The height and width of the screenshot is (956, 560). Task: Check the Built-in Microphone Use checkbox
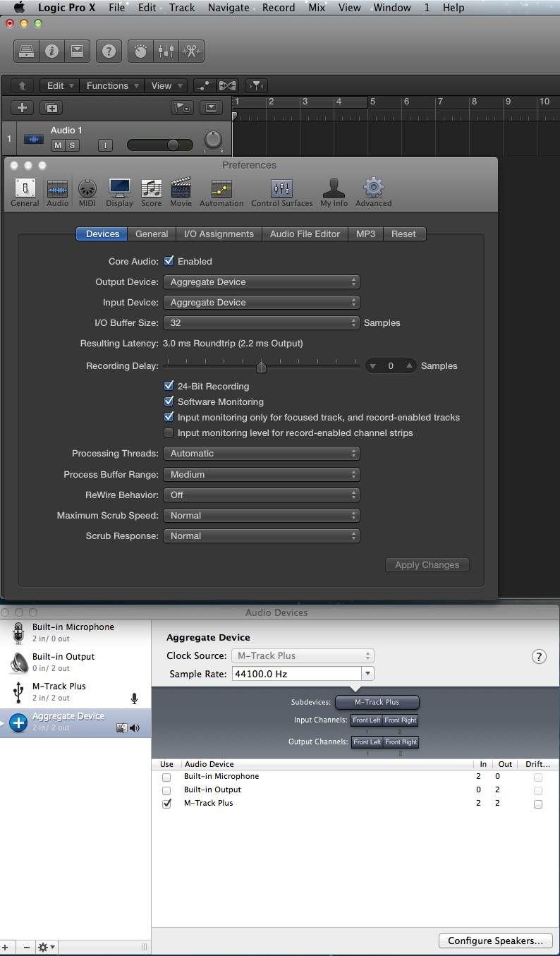click(x=167, y=777)
